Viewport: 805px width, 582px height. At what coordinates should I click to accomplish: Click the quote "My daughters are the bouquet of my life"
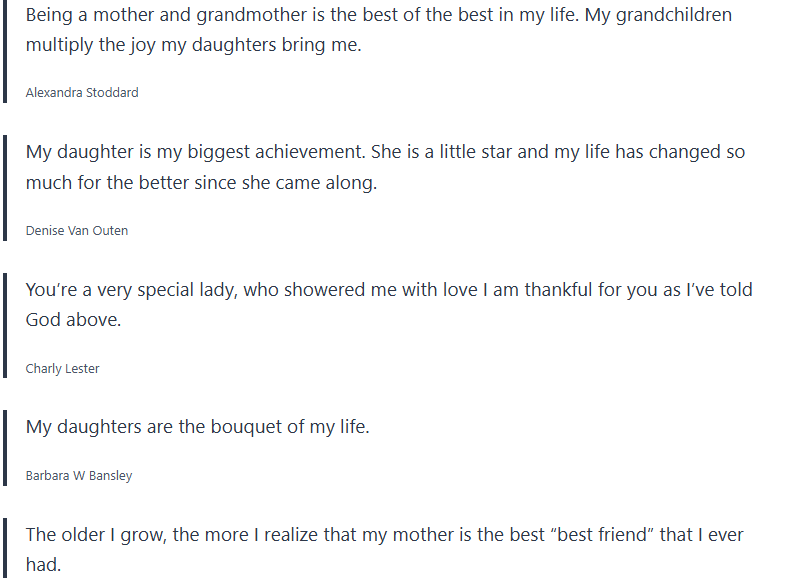point(198,427)
